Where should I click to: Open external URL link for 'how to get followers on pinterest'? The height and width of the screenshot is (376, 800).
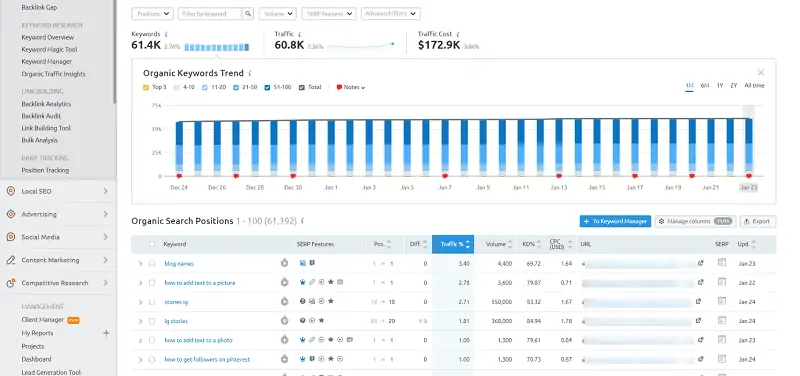pos(701,359)
